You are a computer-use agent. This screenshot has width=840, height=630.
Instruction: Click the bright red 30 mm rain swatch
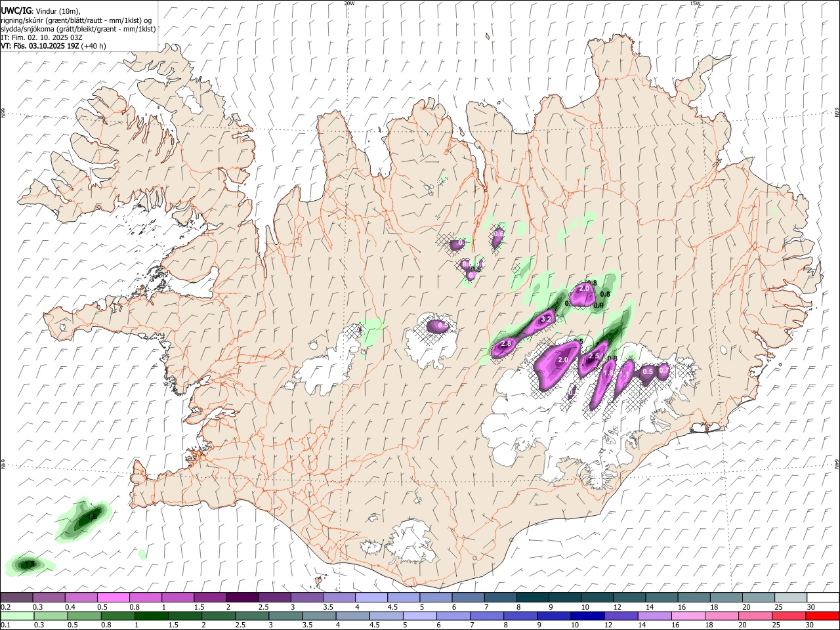(823, 616)
